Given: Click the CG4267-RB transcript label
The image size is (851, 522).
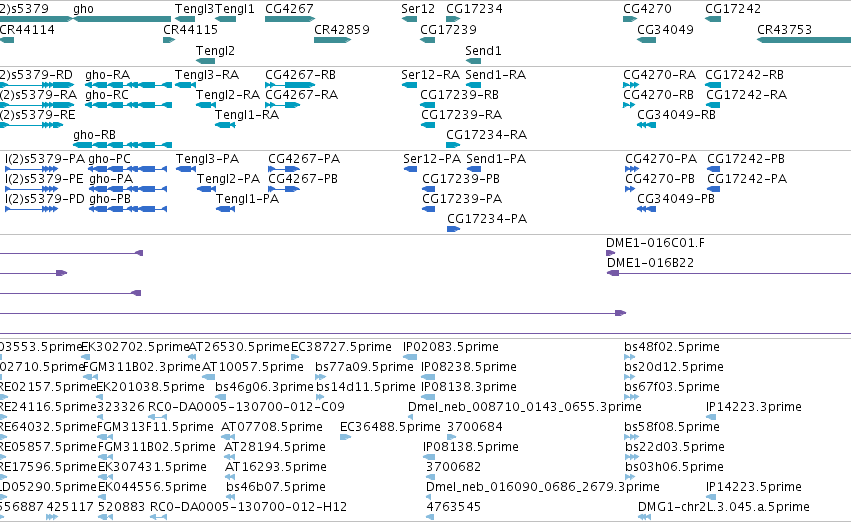Looking at the screenshot, I should [x=301, y=74].
